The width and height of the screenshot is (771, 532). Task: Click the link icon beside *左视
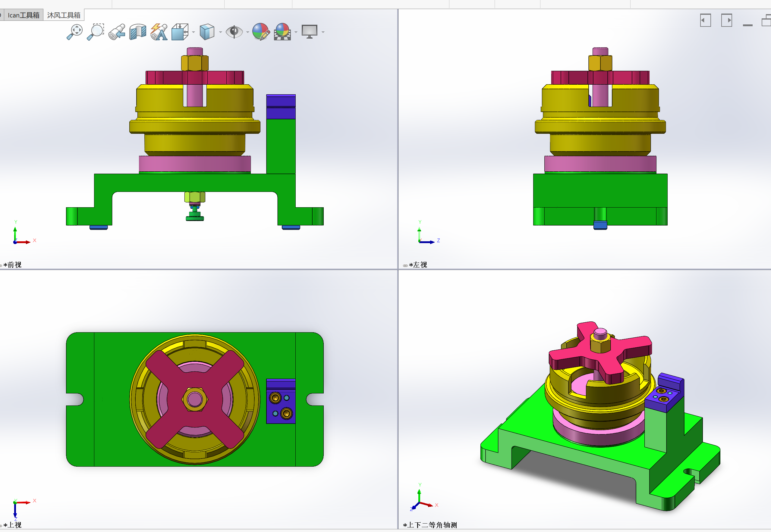pos(405,266)
